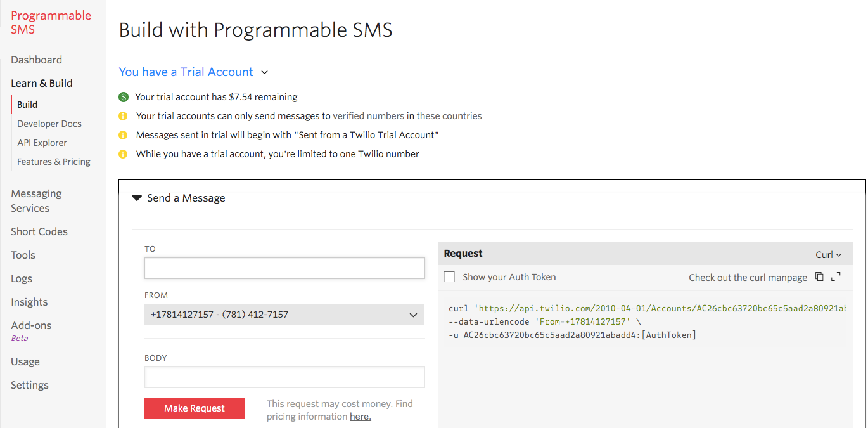Image resolution: width=868 pixels, height=428 pixels.
Task: Select the Programmable SMS logo
Action: pos(50,22)
